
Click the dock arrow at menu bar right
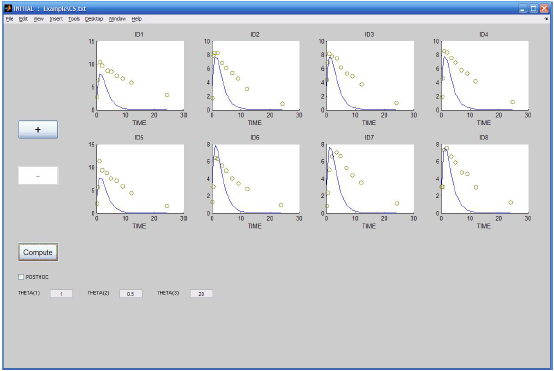(x=547, y=19)
